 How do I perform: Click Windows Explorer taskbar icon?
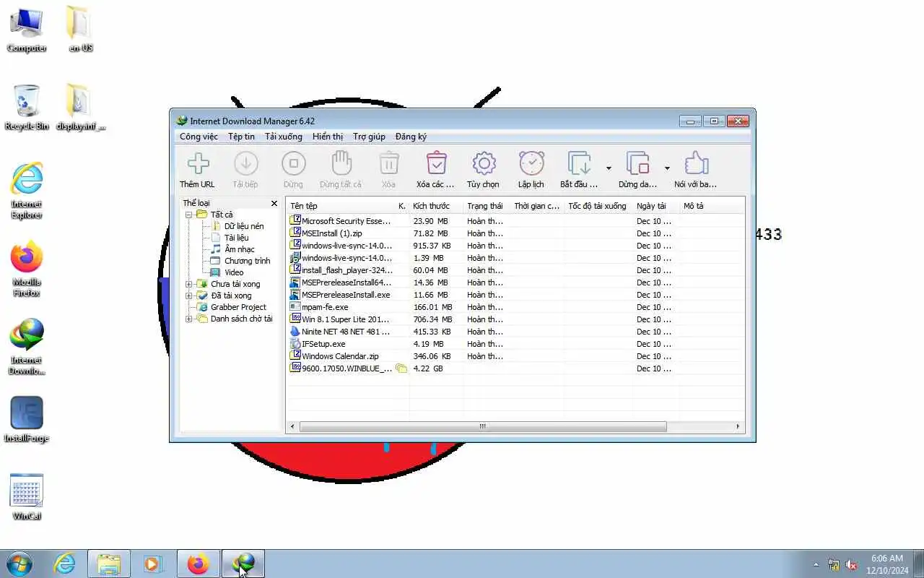109,564
